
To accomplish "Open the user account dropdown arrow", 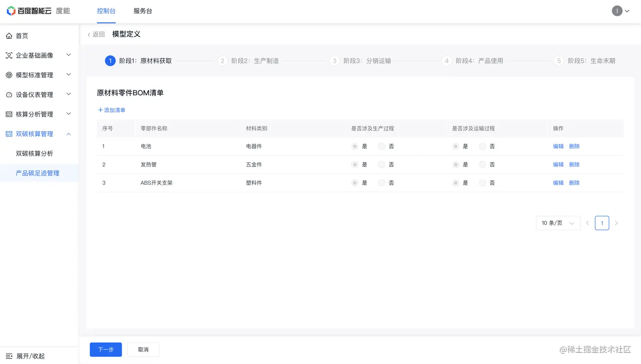I will (627, 11).
